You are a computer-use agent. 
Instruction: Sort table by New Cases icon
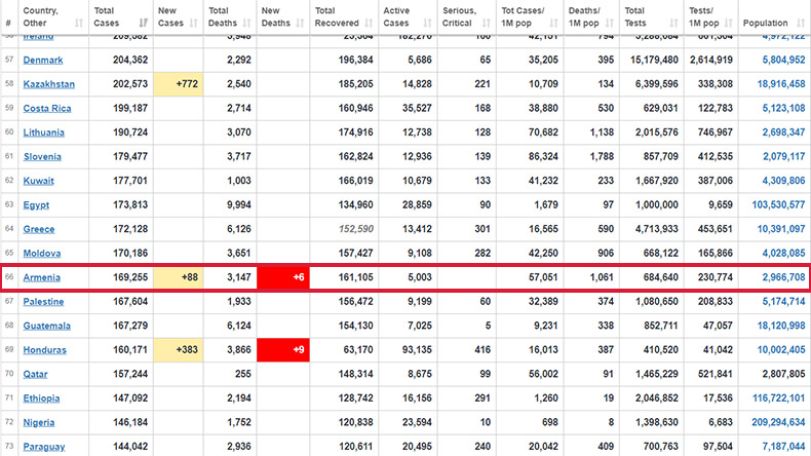(x=193, y=23)
